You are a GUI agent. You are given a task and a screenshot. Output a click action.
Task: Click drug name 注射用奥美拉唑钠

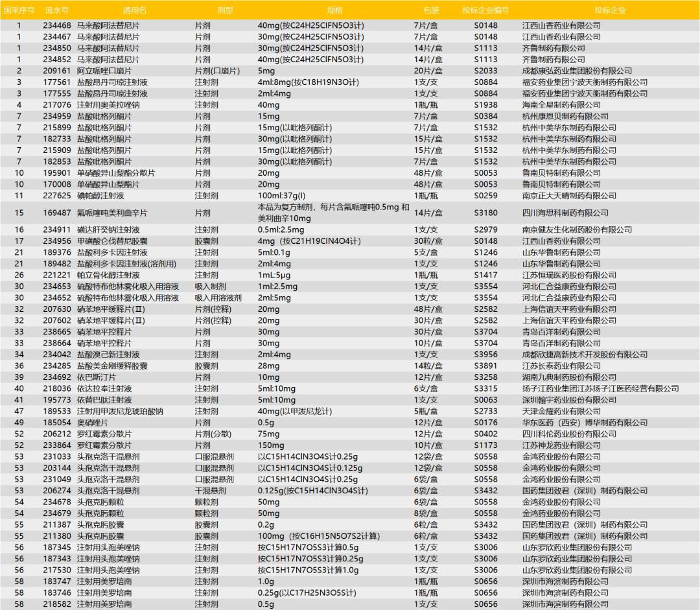coord(108,105)
